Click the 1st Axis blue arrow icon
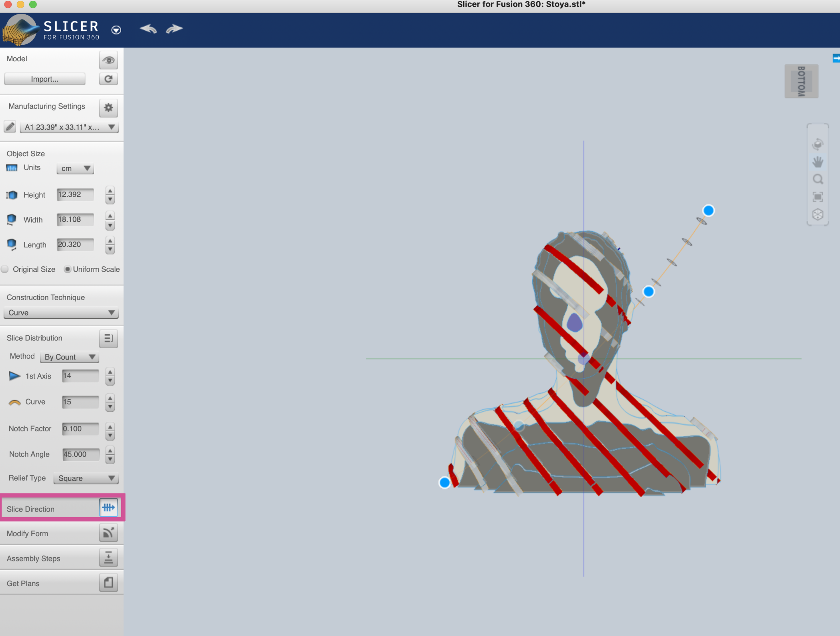Image resolution: width=840 pixels, height=636 pixels. [14, 376]
